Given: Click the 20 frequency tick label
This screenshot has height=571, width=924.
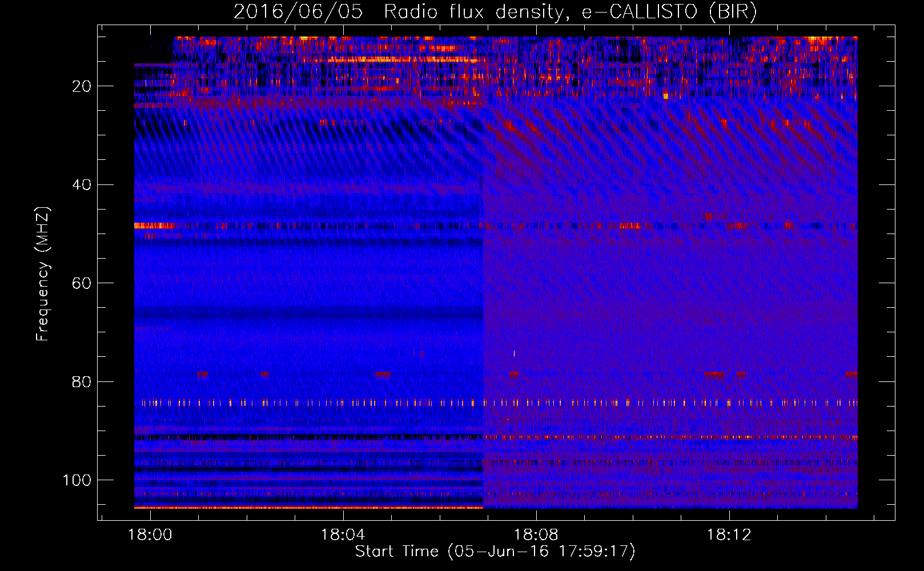Looking at the screenshot, I should [x=82, y=86].
